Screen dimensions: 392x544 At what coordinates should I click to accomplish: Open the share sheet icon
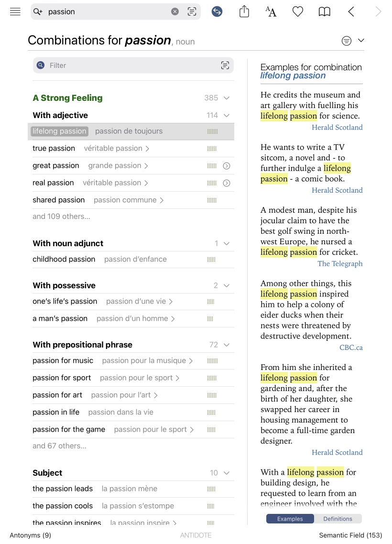244,12
